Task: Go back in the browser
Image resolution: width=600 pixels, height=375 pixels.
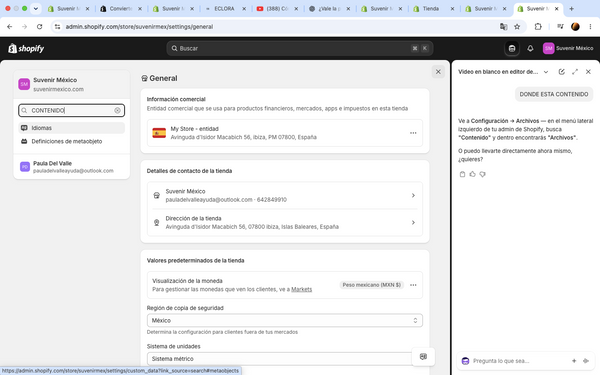Action: pos(10,26)
